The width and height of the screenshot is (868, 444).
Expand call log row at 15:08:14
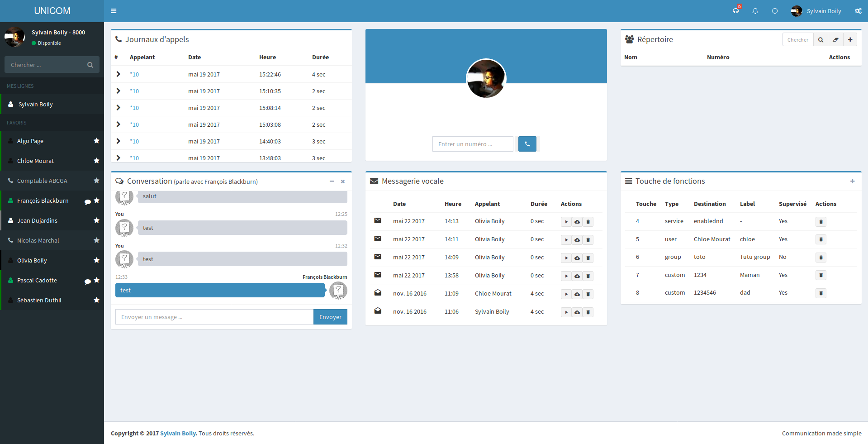tap(119, 107)
